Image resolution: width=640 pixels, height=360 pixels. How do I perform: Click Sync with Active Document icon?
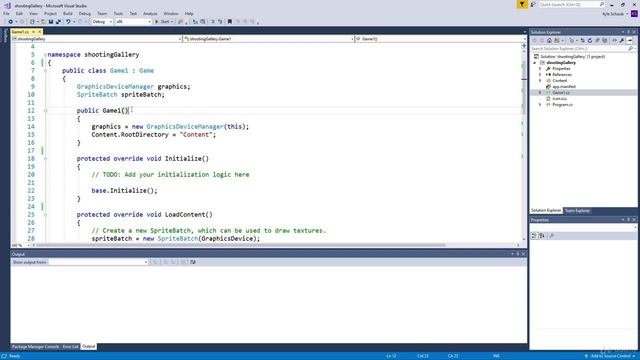pos(582,40)
